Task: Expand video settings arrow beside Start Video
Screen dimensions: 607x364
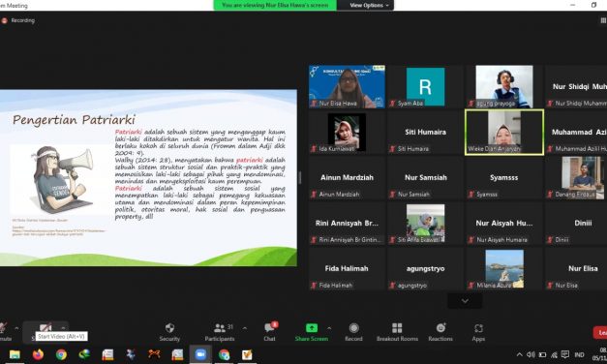Action: click(63, 328)
